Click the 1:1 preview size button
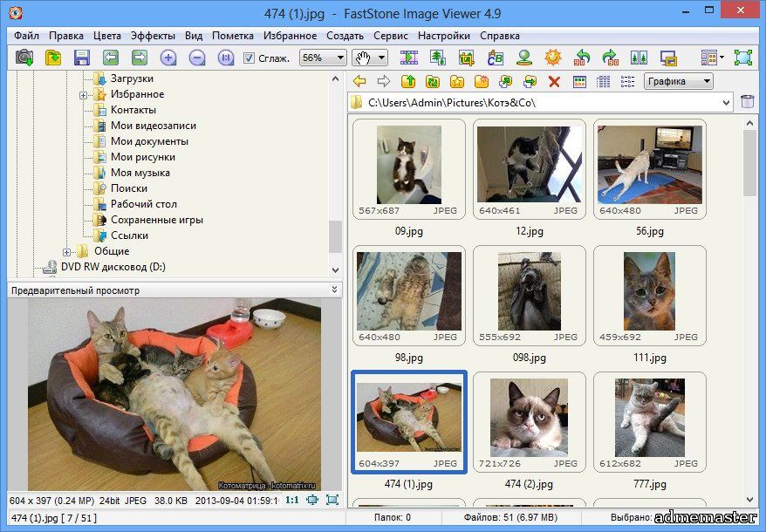This screenshot has height=532, width=766. tap(292, 501)
